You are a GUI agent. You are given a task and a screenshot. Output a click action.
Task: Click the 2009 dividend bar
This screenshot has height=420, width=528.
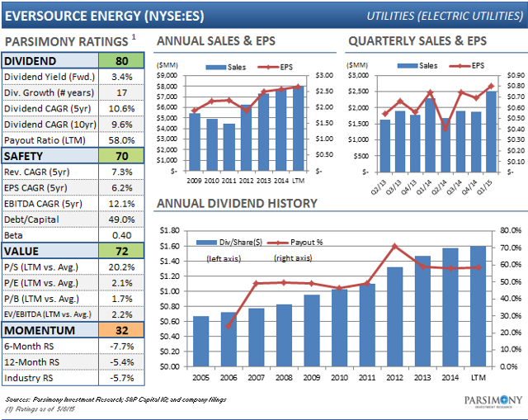pos(312,331)
